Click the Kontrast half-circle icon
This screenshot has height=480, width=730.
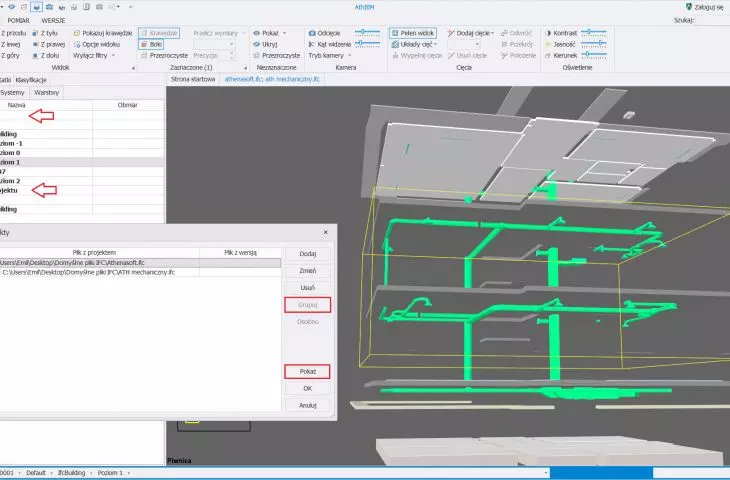click(x=548, y=33)
